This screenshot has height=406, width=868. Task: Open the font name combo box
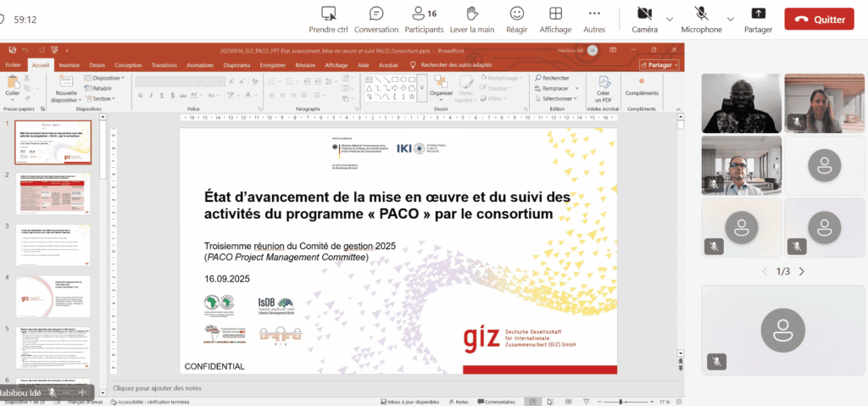coord(170,81)
